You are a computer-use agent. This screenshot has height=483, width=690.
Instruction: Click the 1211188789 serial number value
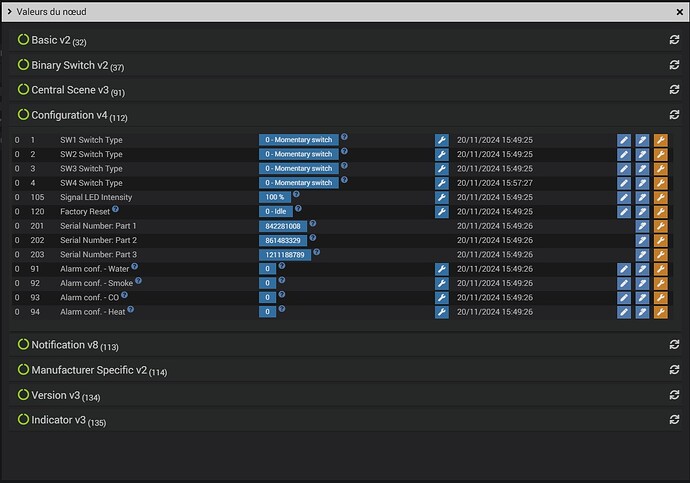(x=285, y=255)
